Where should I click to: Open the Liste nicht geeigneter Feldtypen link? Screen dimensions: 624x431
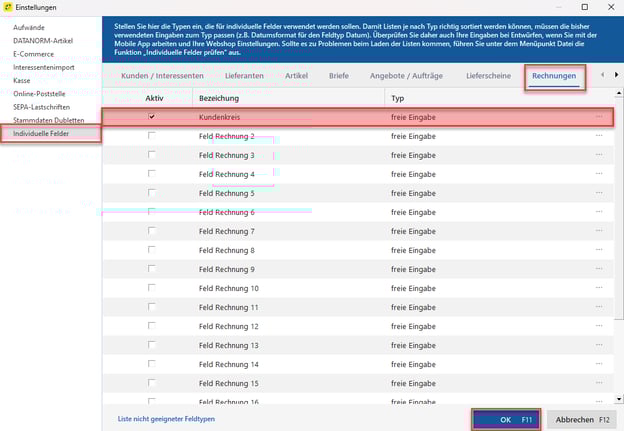coord(166,419)
